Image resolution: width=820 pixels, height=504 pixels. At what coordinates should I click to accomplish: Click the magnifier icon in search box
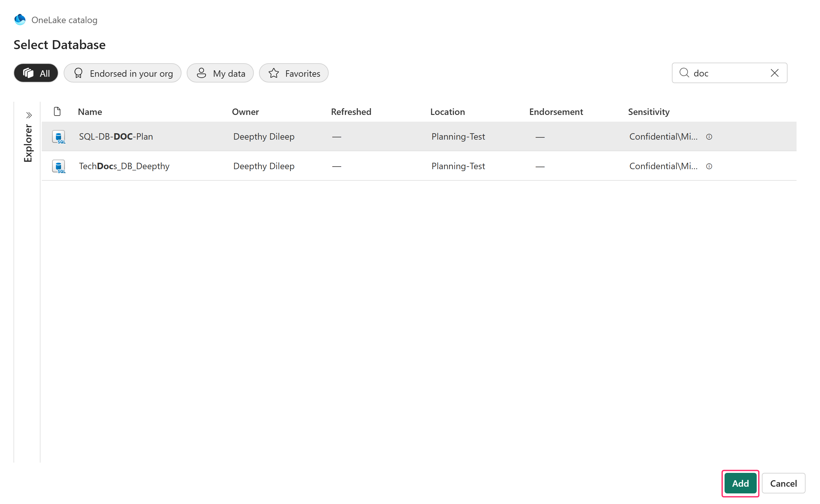(x=684, y=73)
